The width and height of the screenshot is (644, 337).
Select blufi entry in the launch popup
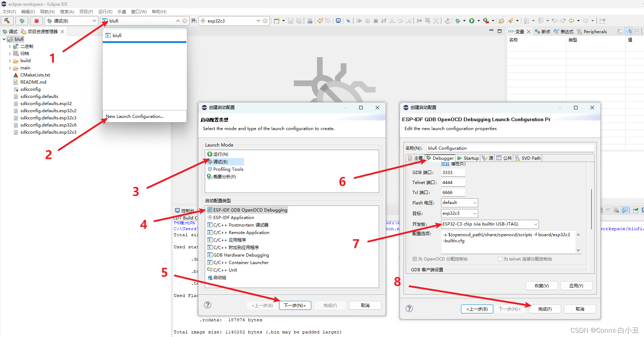[117, 36]
